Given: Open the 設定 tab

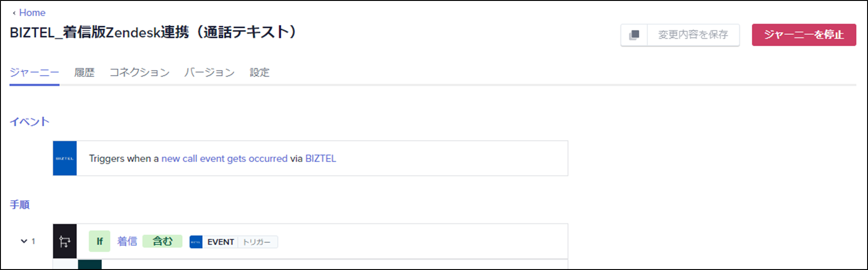Looking at the screenshot, I should 259,72.
